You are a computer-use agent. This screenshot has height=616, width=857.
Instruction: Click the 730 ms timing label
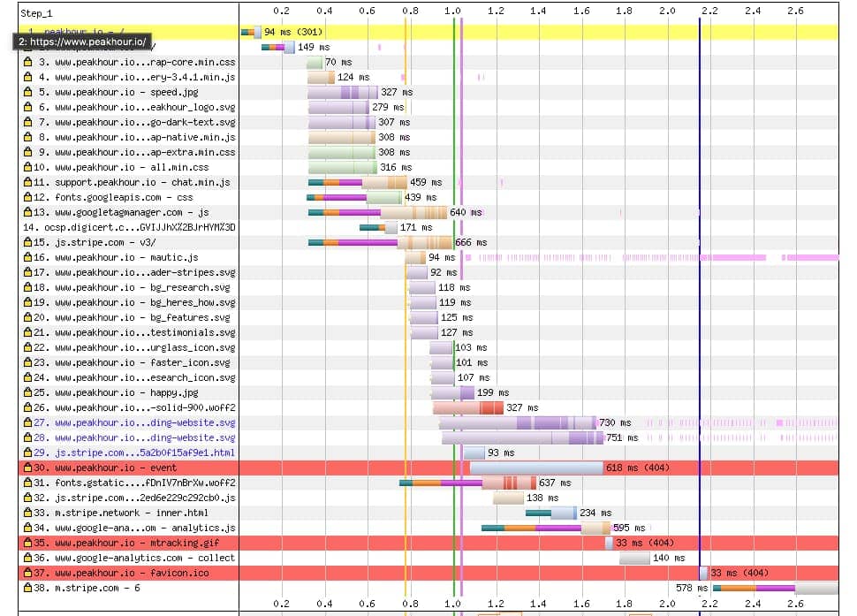click(x=615, y=422)
